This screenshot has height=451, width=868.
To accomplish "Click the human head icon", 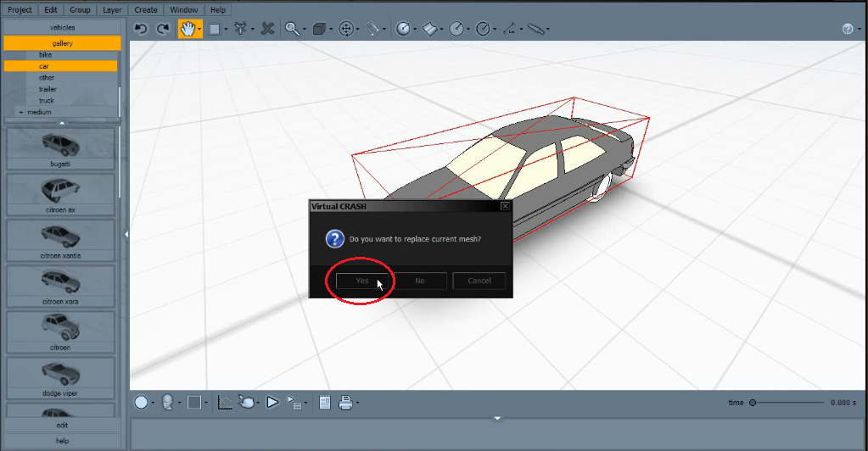I will click(x=167, y=403).
